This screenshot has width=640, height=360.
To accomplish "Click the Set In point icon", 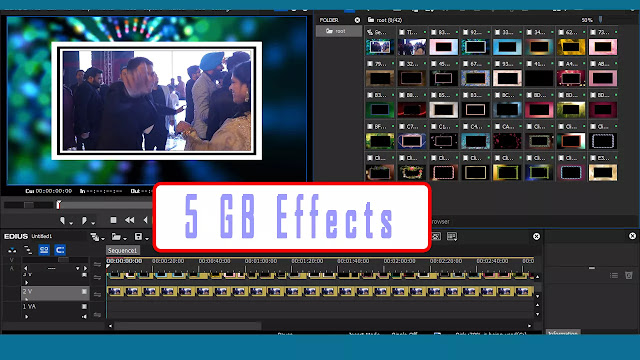I will (x=62, y=220).
